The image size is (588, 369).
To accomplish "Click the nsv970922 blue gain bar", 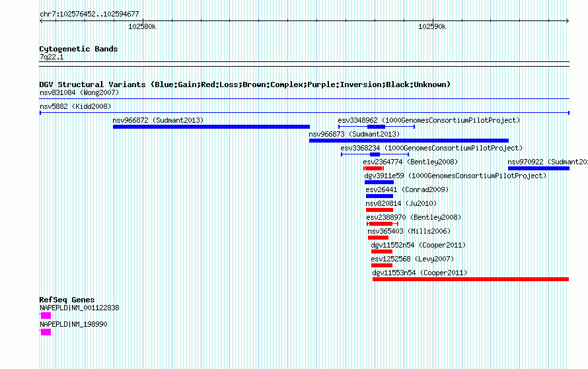I will coord(538,168).
